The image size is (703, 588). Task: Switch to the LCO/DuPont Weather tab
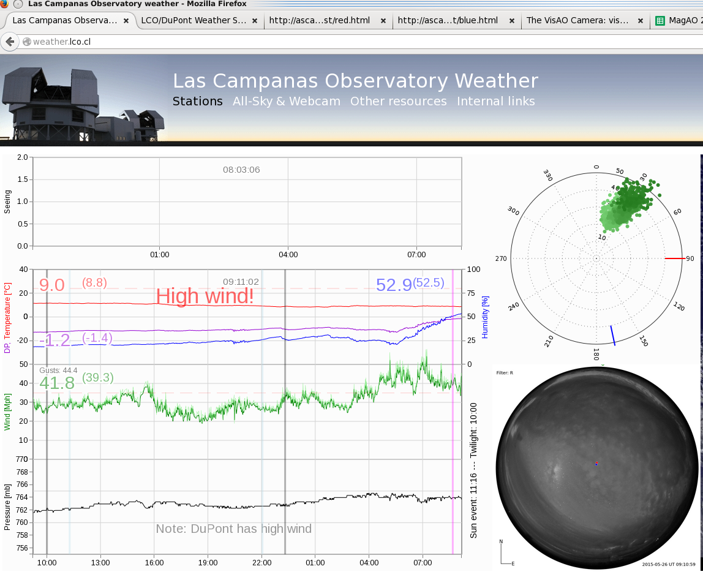pos(200,21)
